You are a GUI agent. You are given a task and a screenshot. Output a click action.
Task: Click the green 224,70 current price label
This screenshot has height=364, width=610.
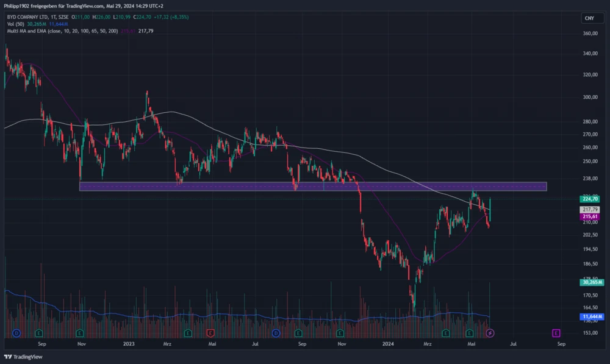(x=589, y=199)
